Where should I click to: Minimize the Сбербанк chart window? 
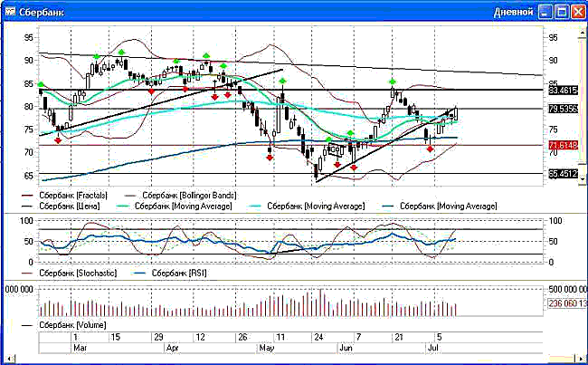(x=545, y=13)
